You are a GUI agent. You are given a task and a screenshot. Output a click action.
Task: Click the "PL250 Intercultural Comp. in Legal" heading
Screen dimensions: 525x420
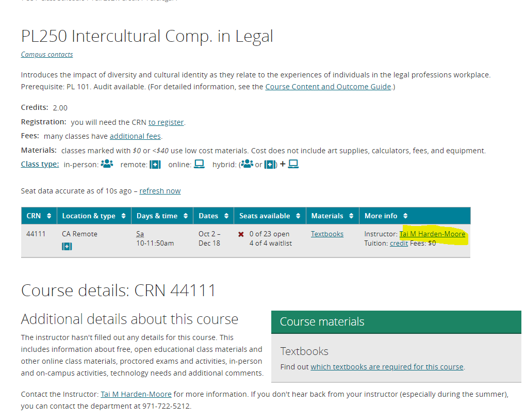147,36
